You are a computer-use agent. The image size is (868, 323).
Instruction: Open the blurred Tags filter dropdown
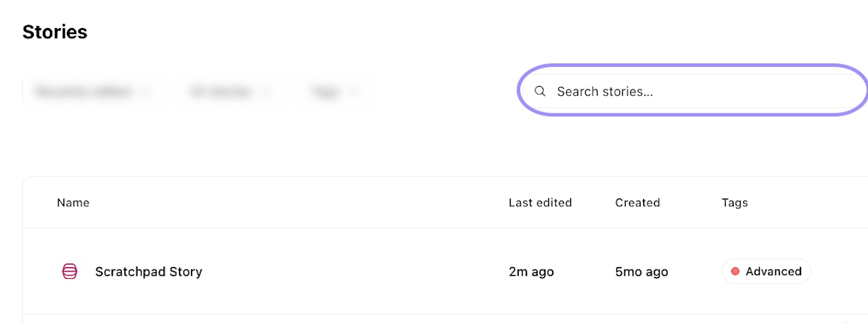[324, 91]
